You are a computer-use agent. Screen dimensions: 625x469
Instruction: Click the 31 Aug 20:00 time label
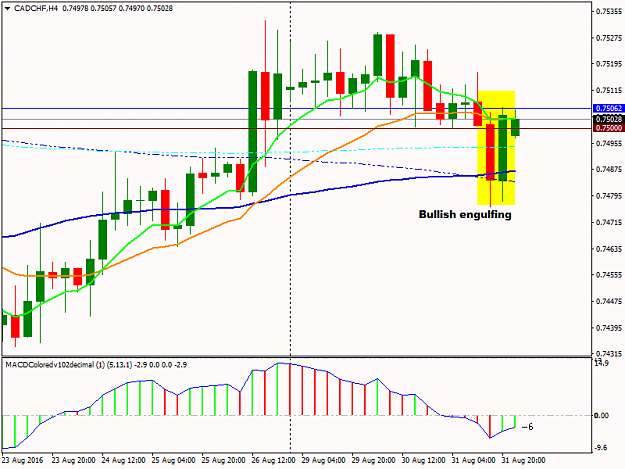523,460
